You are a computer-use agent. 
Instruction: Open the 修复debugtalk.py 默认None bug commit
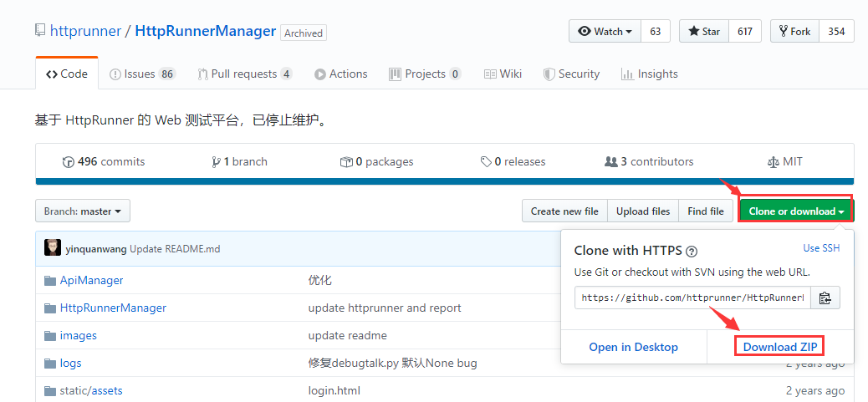pyautogui.click(x=392, y=364)
